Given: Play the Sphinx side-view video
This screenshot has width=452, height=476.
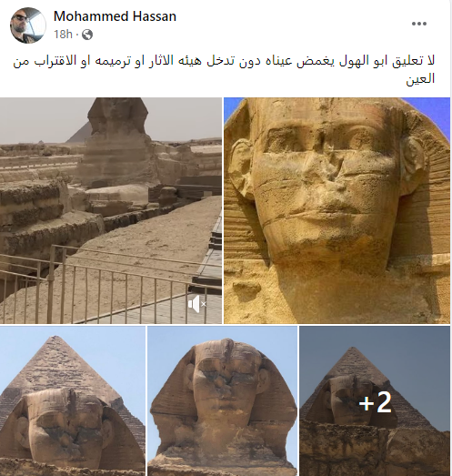Looking at the screenshot, I should point(111,210).
